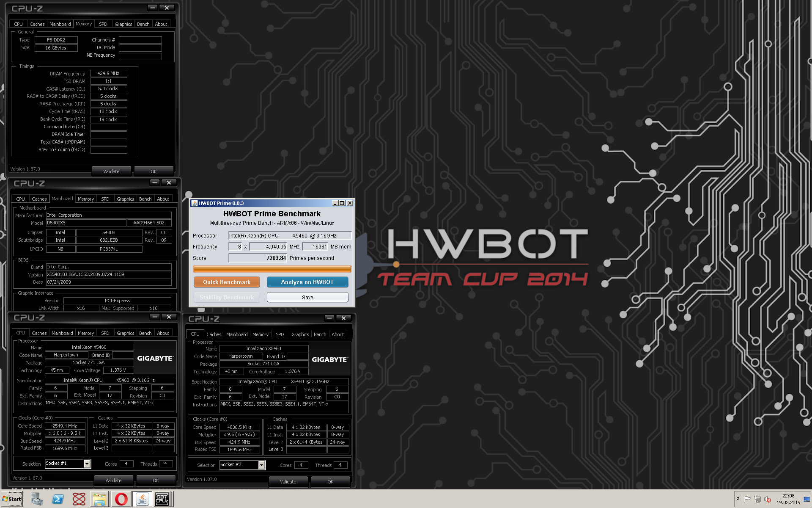This screenshot has height=508, width=812.
Task: Open the Start menu
Action: [12, 499]
